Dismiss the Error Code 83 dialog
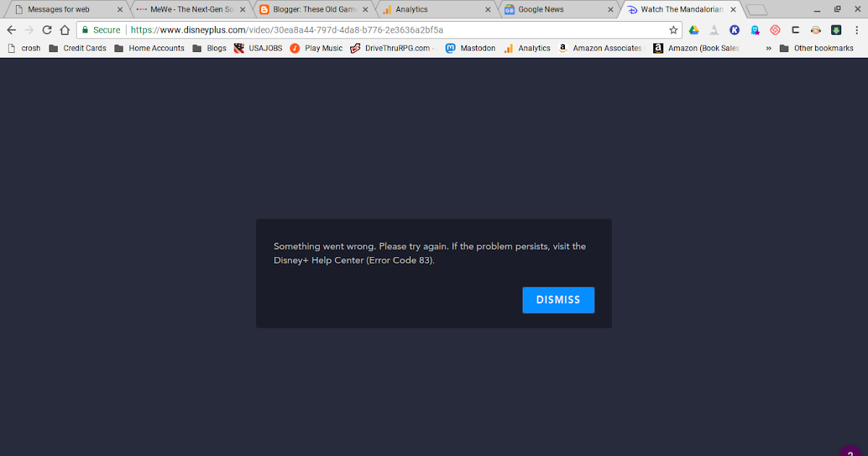The width and height of the screenshot is (868, 456). pos(558,300)
